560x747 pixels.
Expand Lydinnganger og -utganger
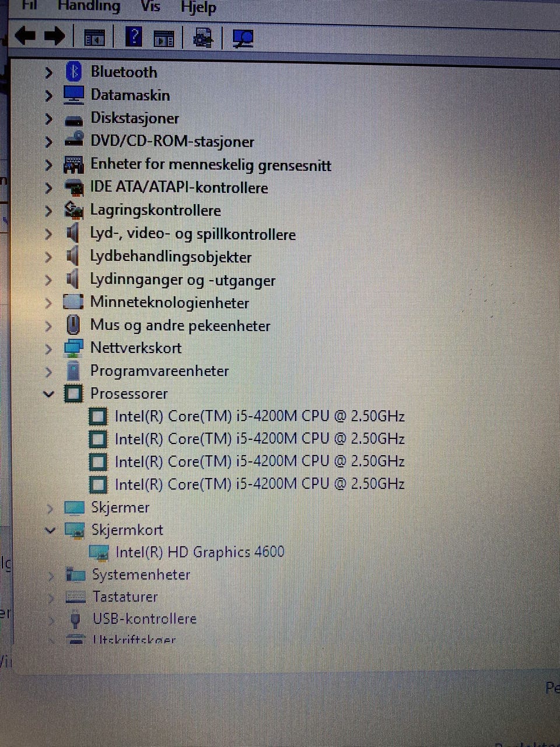pos(49,280)
